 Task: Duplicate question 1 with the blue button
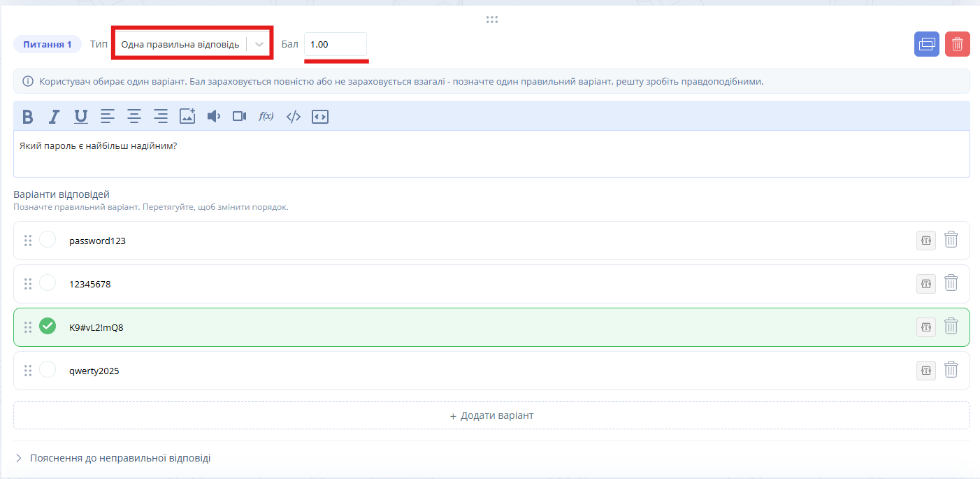[927, 44]
